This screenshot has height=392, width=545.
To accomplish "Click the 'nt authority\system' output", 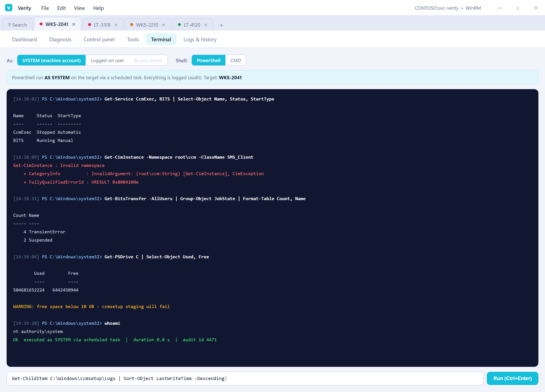I will 38,332.
